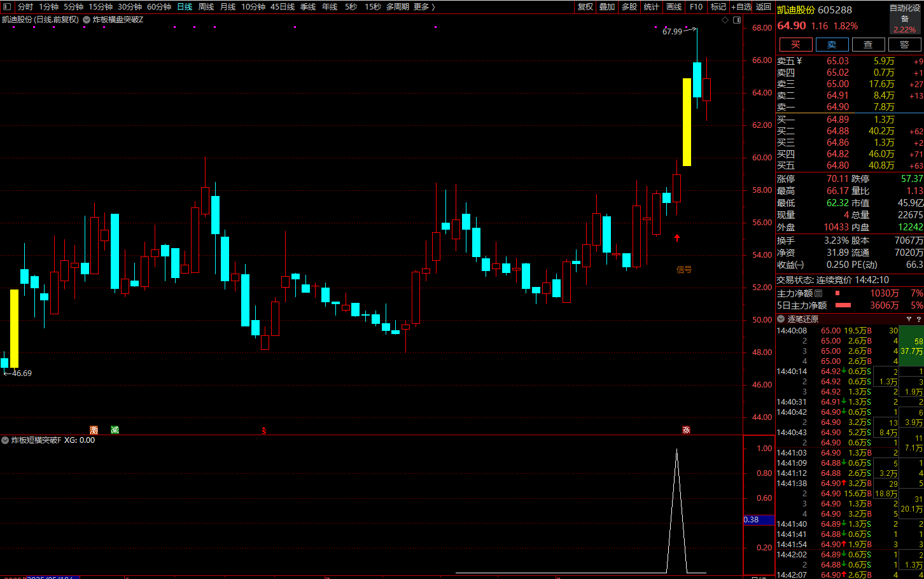
Task: Open the 画线 drawing tools
Action: point(674,6)
